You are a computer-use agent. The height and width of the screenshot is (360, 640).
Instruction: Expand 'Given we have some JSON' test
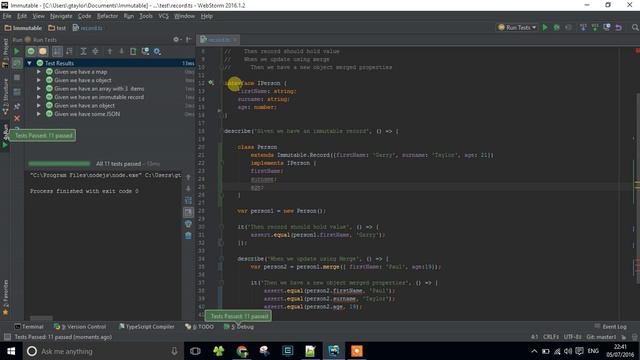pyautogui.click(x=39, y=114)
